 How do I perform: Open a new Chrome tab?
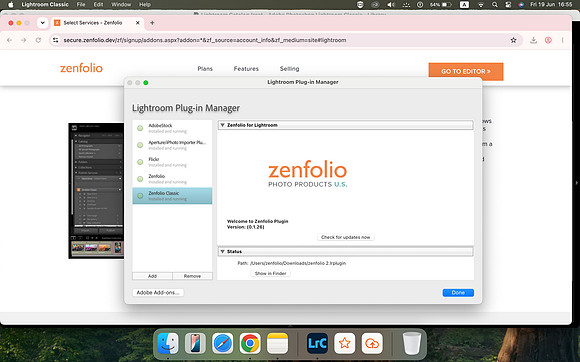click(152, 23)
